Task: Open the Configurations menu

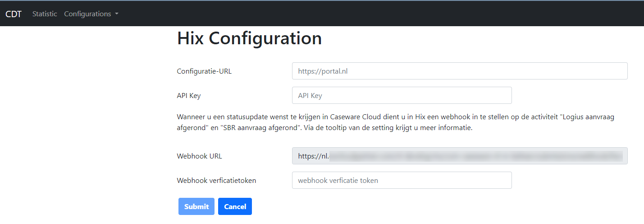Action: 91,14
